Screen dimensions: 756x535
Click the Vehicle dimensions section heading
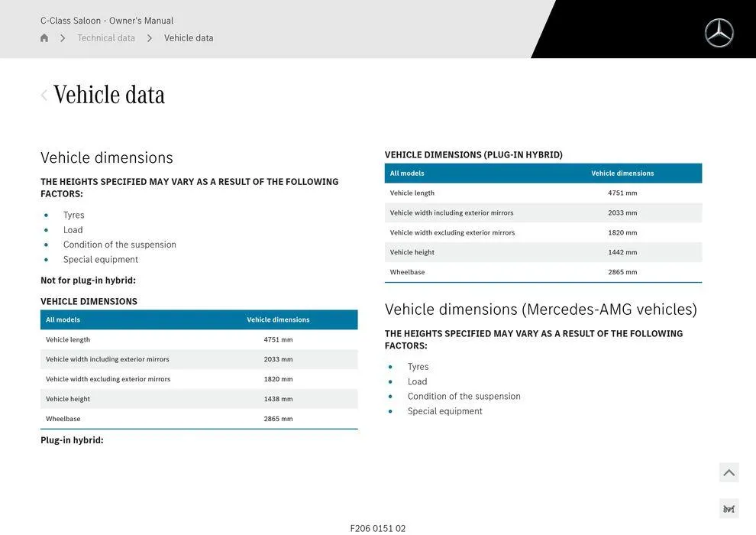107,157
